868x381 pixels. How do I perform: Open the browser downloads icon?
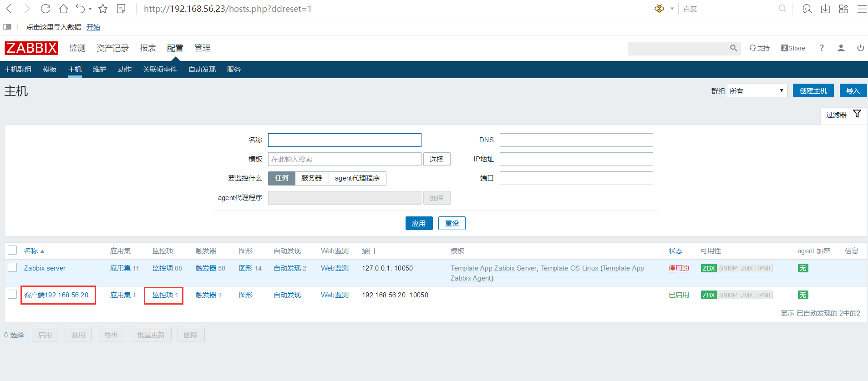click(x=825, y=9)
